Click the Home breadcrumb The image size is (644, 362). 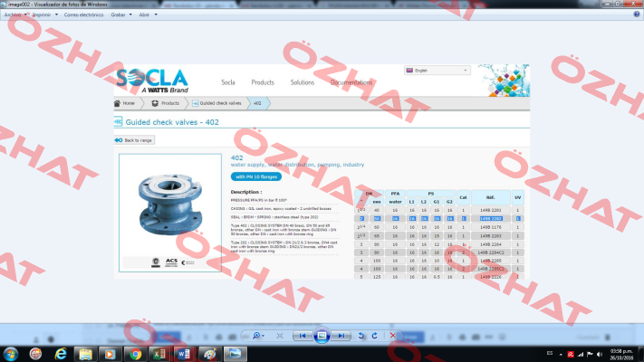[x=124, y=103]
